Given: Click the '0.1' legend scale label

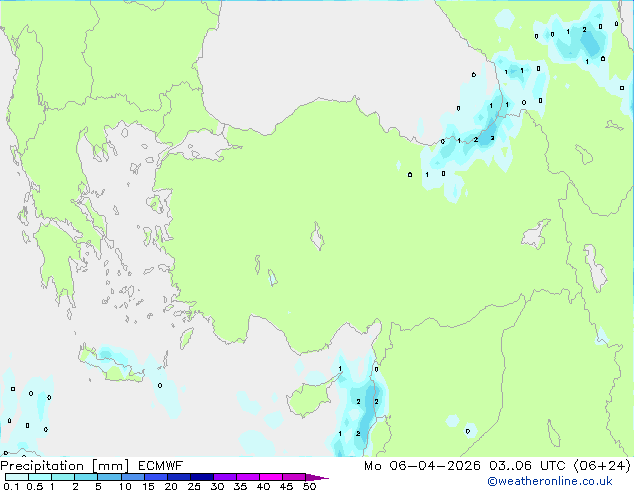Looking at the screenshot, I should [11, 486].
